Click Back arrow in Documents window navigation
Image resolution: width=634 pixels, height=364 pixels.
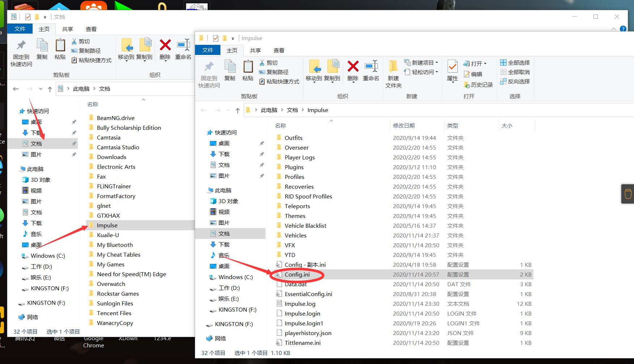coord(16,89)
